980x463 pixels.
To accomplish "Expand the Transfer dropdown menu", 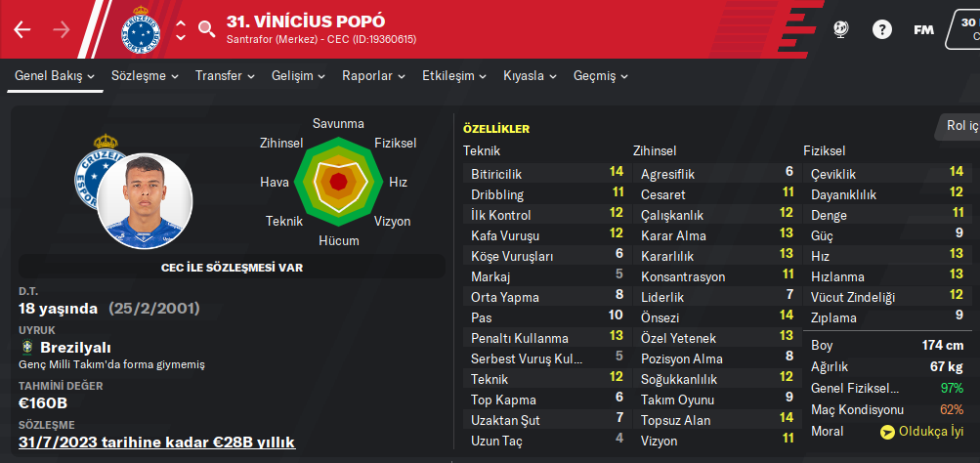I will pyautogui.click(x=225, y=75).
